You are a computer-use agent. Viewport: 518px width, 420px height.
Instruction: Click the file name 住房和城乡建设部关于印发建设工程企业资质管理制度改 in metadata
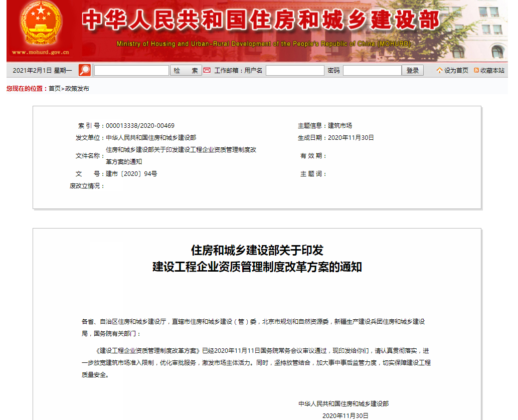tap(181, 149)
